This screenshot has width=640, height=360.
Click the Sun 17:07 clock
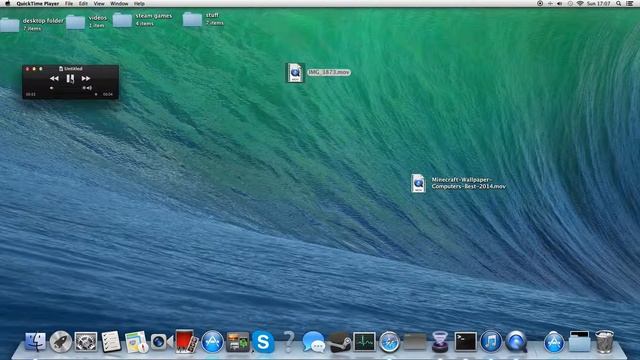click(598, 3)
